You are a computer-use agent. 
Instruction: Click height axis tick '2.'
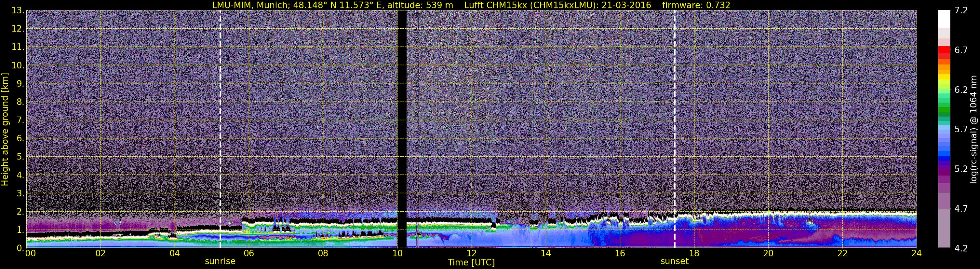20,212
